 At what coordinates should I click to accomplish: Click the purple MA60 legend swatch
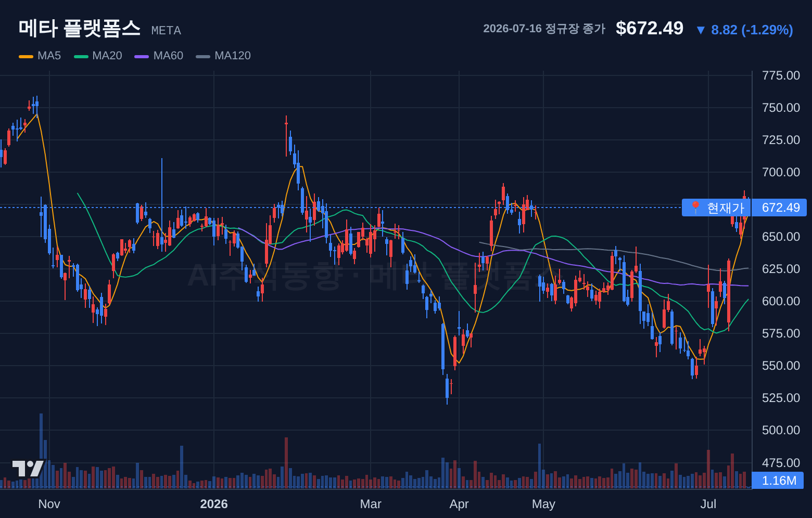pos(142,56)
